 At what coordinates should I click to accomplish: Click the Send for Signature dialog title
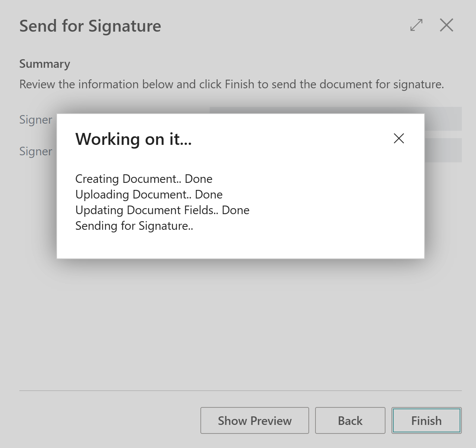(90, 26)
